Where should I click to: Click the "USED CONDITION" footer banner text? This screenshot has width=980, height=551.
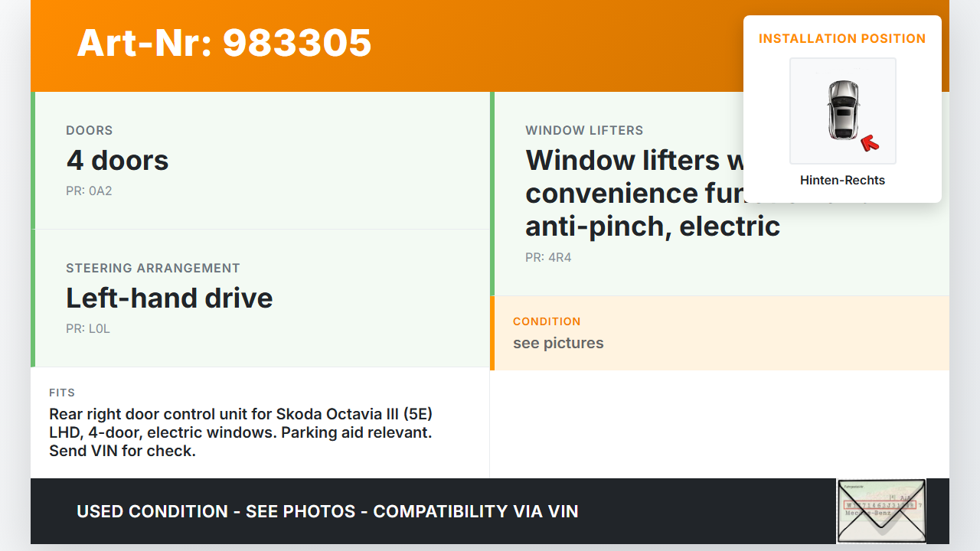[x=328, y=511]
